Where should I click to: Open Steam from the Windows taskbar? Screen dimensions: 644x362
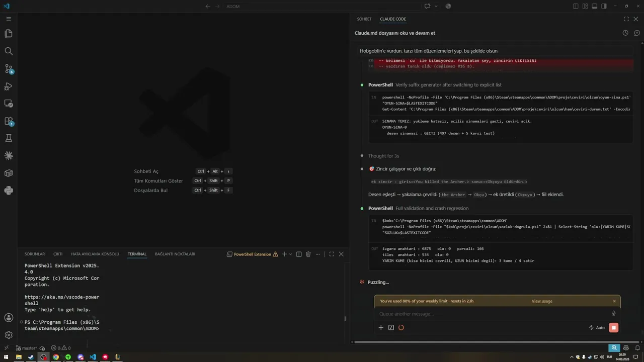coord(31,357)
